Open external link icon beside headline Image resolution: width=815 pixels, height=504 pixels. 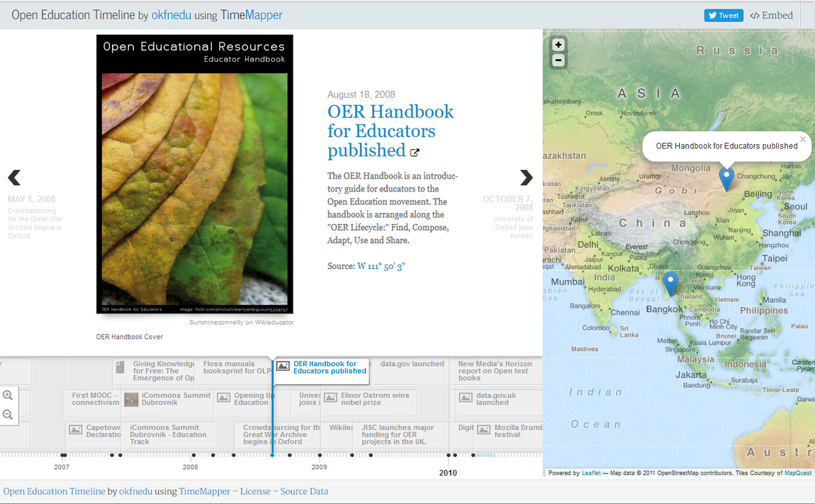click(x=416, y=151)
